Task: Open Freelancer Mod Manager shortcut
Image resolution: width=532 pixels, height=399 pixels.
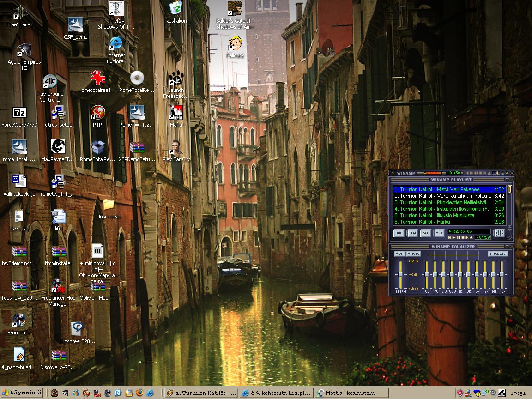Action: (58, 292)
